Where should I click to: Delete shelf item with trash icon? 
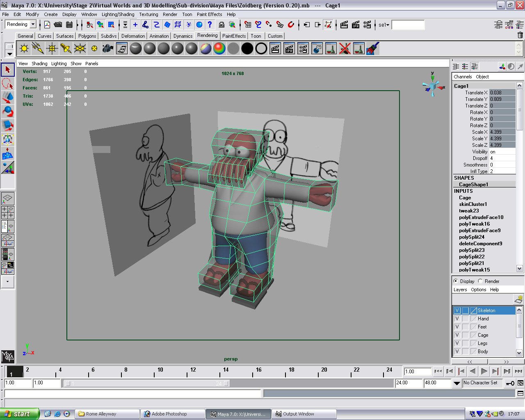click(520, 35)
